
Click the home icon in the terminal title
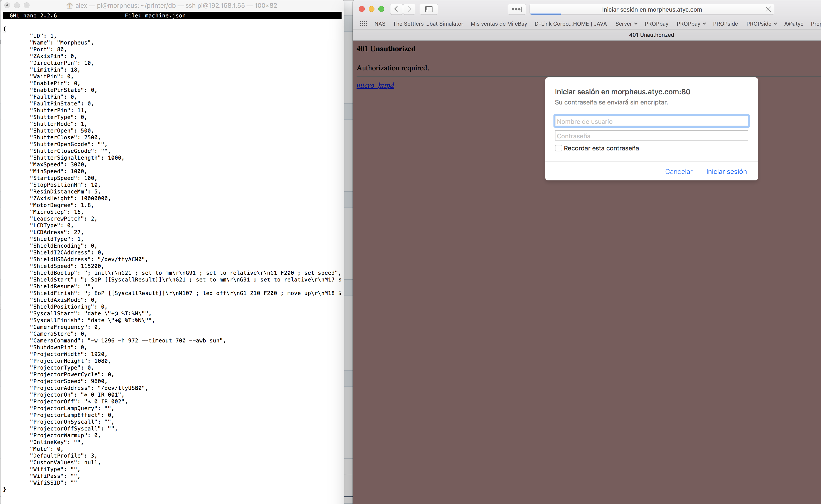click(x=70, y=6)
